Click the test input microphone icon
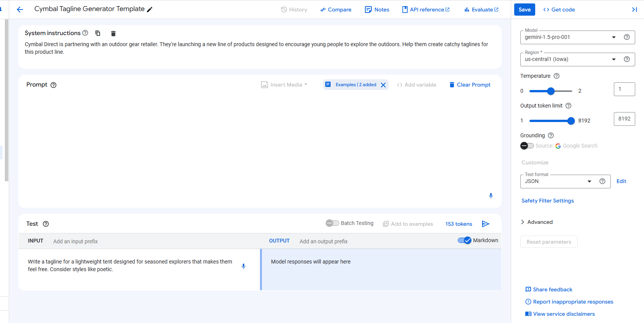This screenshot has width=644, height=323. tap(244, 266)
